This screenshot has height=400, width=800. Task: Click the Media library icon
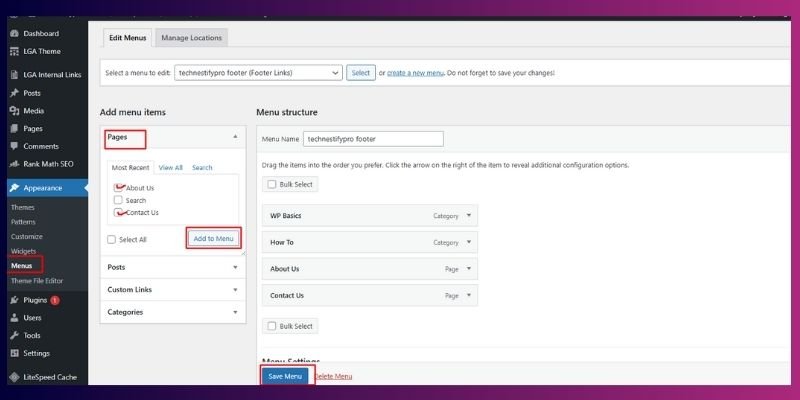[14, 111]
